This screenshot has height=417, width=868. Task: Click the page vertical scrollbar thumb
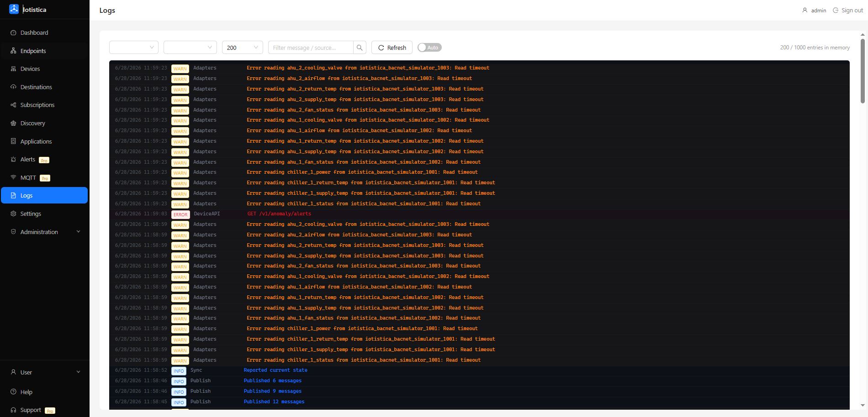(x=863, y=71)
